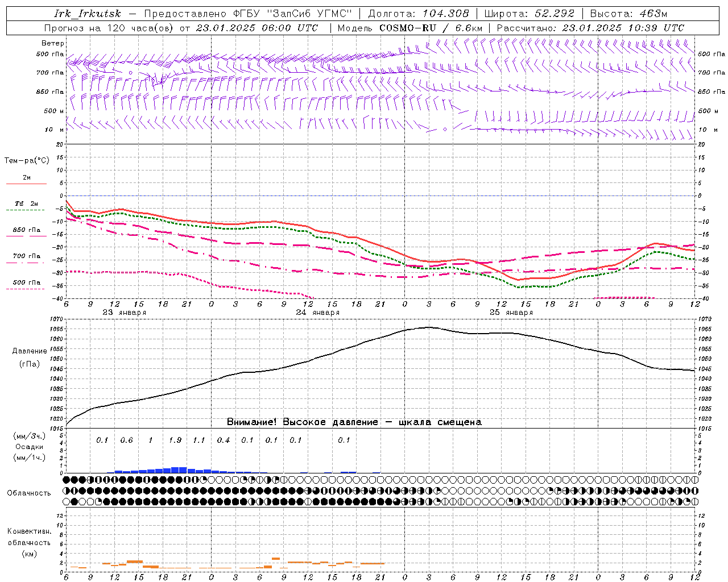Select the Осадки precipitation label
The image size is (728, 582).
pos(30,447)
